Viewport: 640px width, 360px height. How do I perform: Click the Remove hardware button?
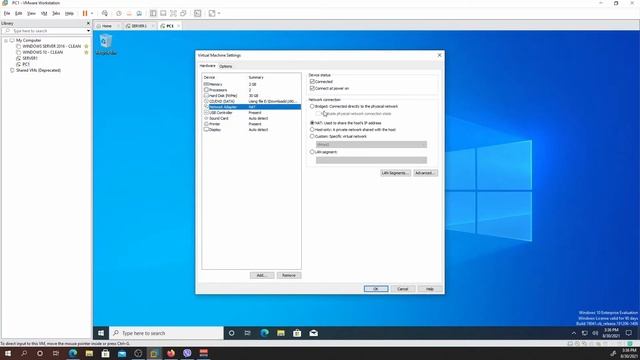tap(289, 276)
